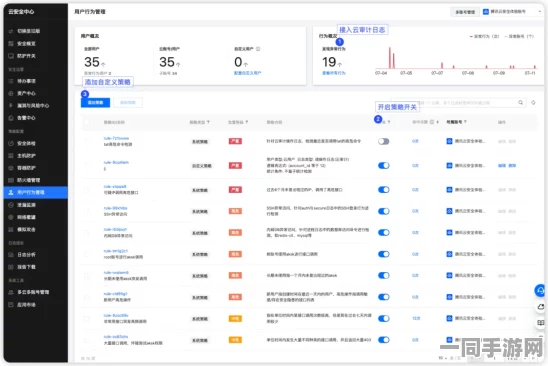
Task: Toggle the switch for 长期未使用aksk突发调用
Action: pos(383,275)
